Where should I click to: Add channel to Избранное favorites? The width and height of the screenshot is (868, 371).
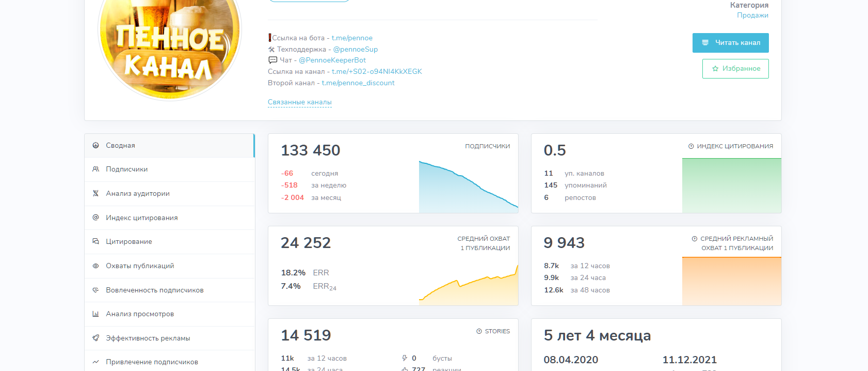point(735,69)
